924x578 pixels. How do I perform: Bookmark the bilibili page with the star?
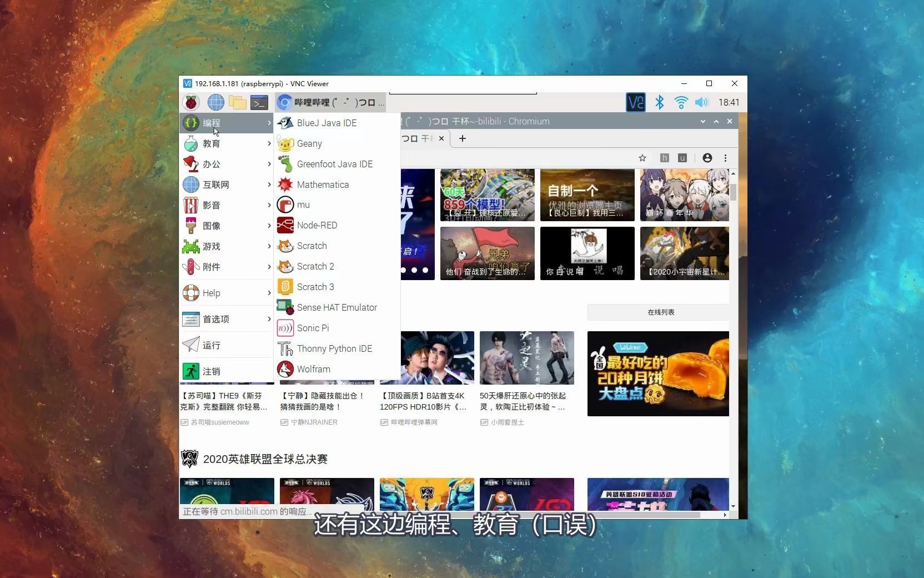coord(642,158)
